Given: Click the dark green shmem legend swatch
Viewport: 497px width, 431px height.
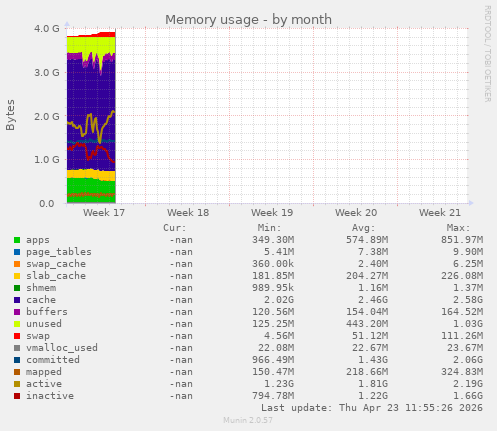Looking at the screenshot, I should [17, 288].
